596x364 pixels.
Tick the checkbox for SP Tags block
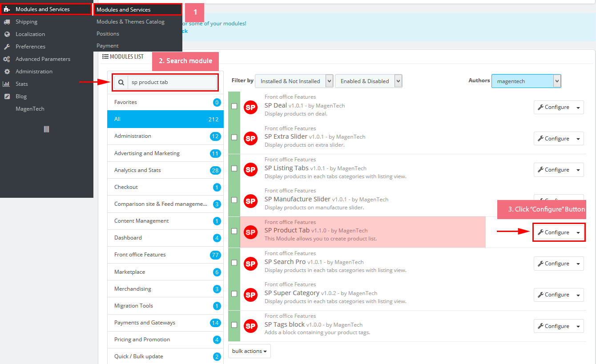click(x=234, y=325)
